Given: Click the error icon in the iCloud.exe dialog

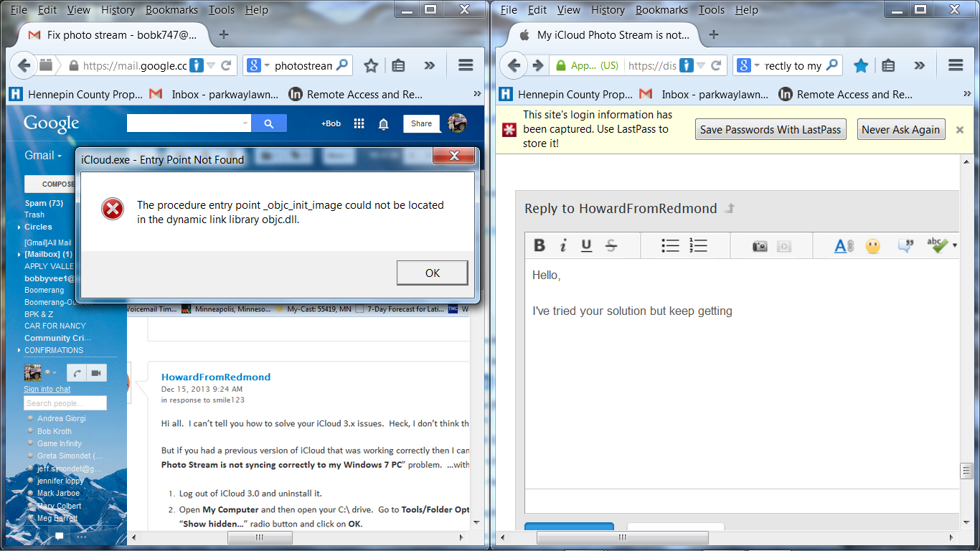Looking at the screenshot, I should [x=113, y=209].
